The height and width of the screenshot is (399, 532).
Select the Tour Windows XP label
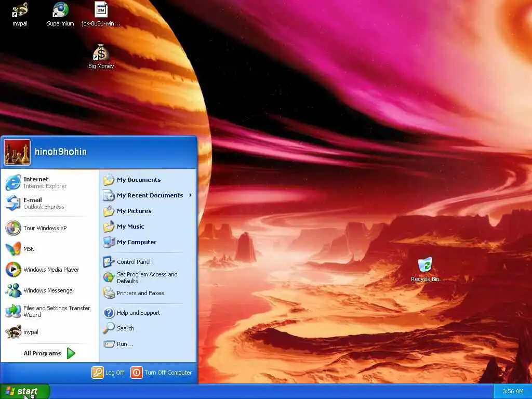(45, 228)
